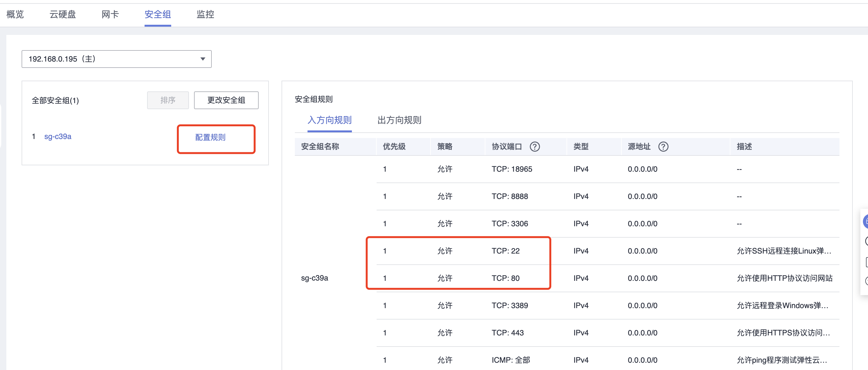This screenshot has width=868, height=370.
Task: Click the help icon next to 源地址
Action: coord(663,147)
